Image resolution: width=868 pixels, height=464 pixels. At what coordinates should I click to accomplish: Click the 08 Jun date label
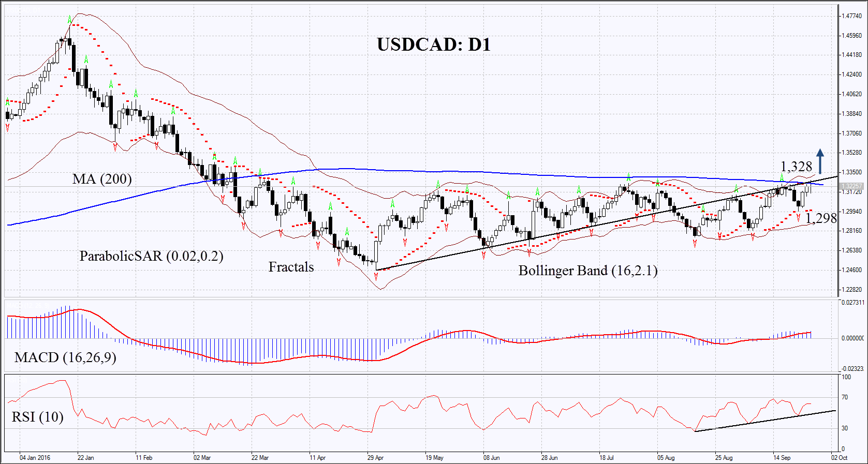coord(492,458)
